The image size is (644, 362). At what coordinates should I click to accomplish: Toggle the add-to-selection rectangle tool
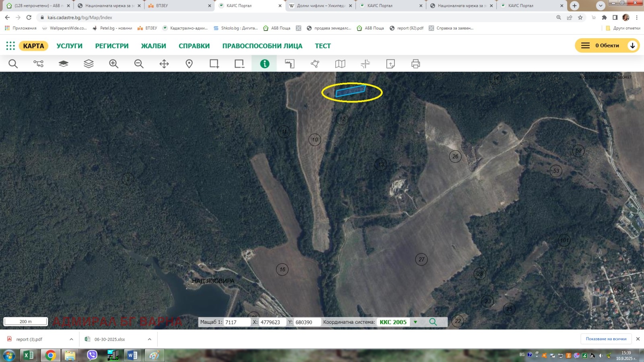pyautogui.click(x=214, y=64)
